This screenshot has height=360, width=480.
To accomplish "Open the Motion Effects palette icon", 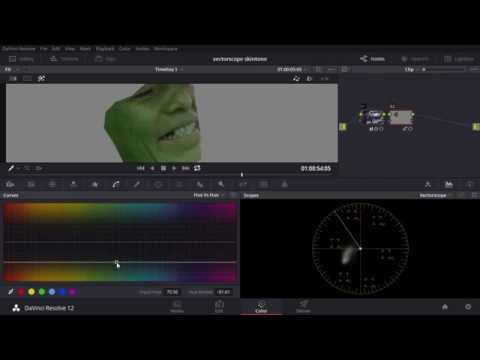I will [x=95, y=184].
